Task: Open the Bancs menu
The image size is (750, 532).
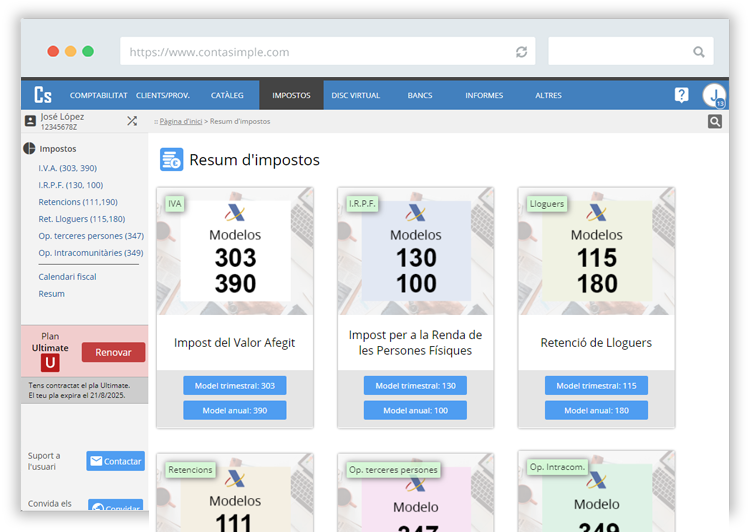Action: pos(420,95)
